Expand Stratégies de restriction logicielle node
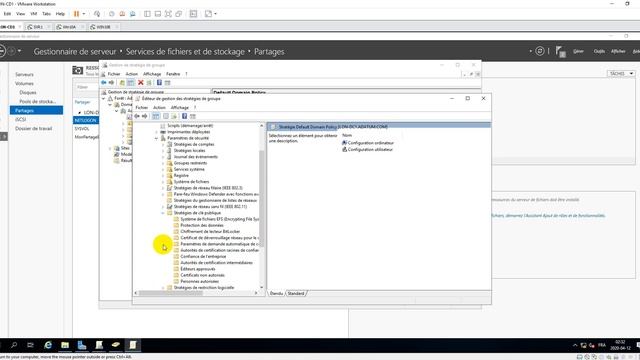 (163, 288)
